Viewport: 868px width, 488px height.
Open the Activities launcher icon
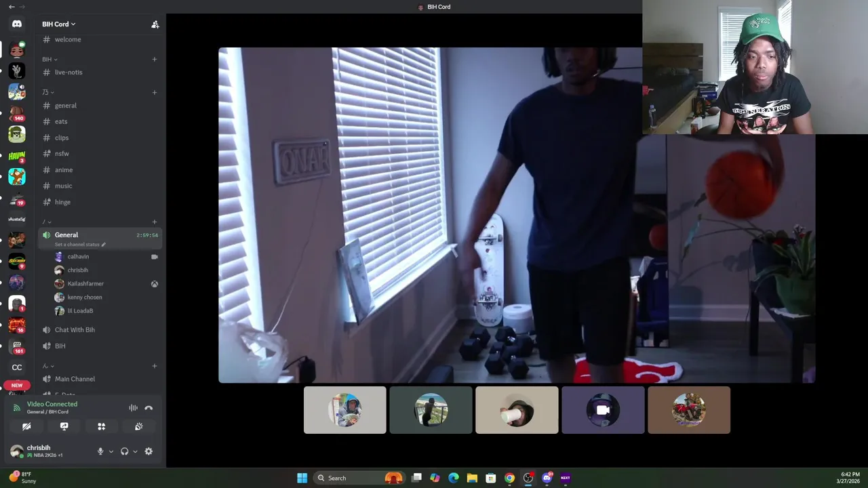[101, 426]
